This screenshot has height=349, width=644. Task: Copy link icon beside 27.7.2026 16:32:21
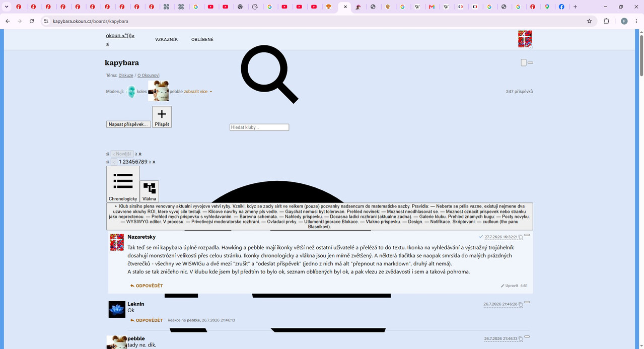click(521, 237)
